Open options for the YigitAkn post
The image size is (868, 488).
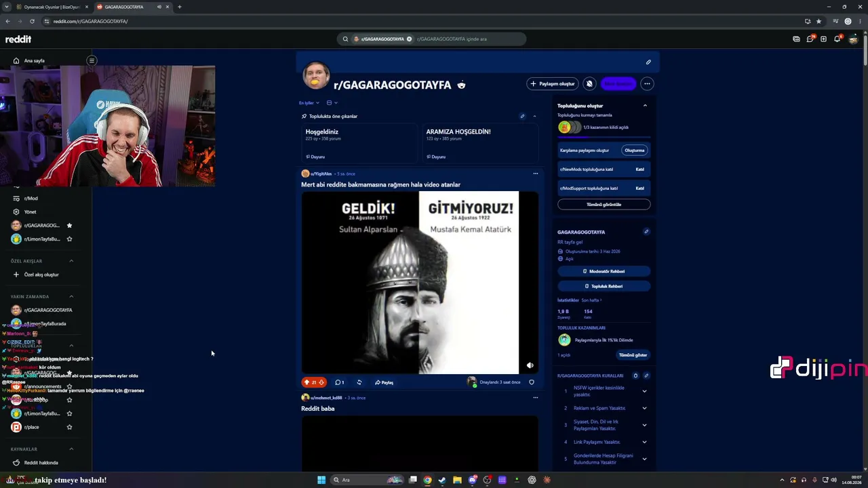pos(535,174)
